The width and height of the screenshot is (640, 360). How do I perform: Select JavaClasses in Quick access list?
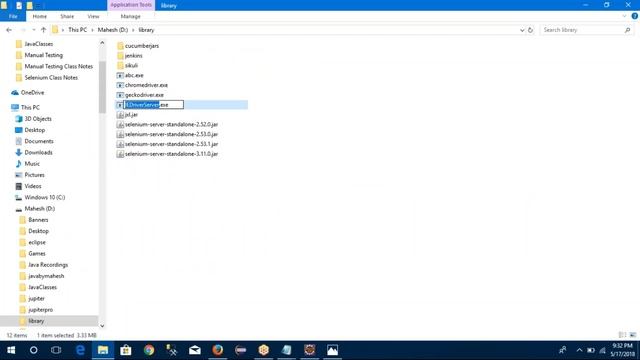pyautogui.click(x=38, y=44)
